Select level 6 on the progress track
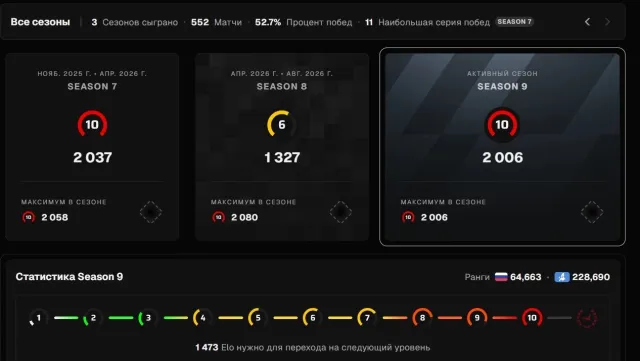The image size is (640, 361). (313, 318)
